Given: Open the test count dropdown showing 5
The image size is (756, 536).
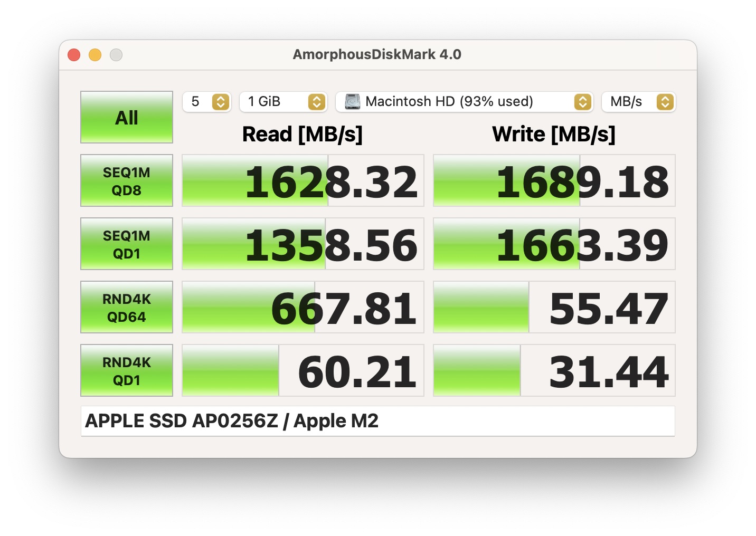Looking at the screenshot, I should click(x=206, y=102).
